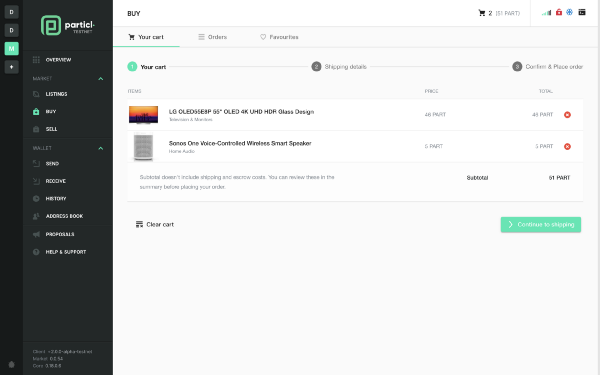This screenshot has width=600, height=375.
Task: Open the 'Your cart' tab
Action: pyautogui.click(x=146, y=37)
